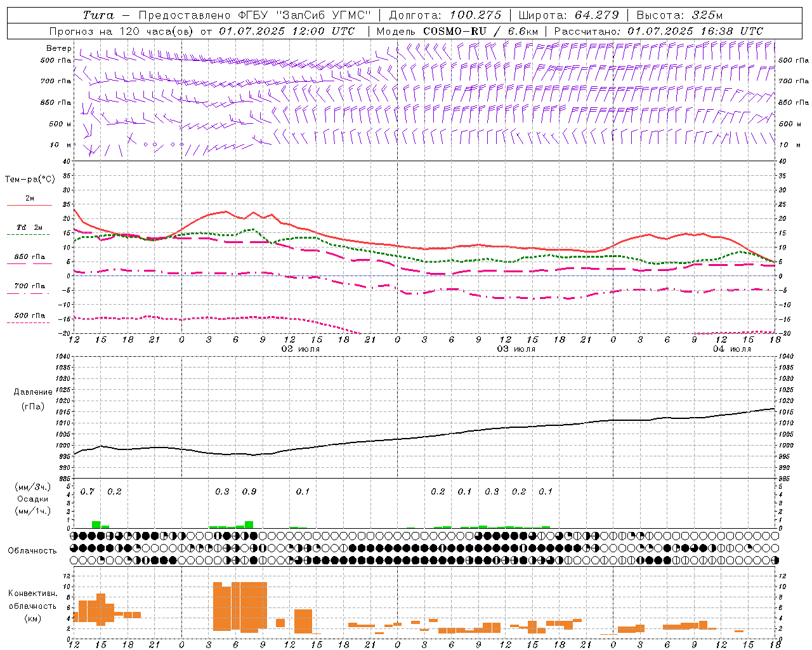Image resolution: width=812 pixels, height=650 pixels.
Task: Click the "Td 2м" dew point legend entry
Action: [x=30, y=227]
